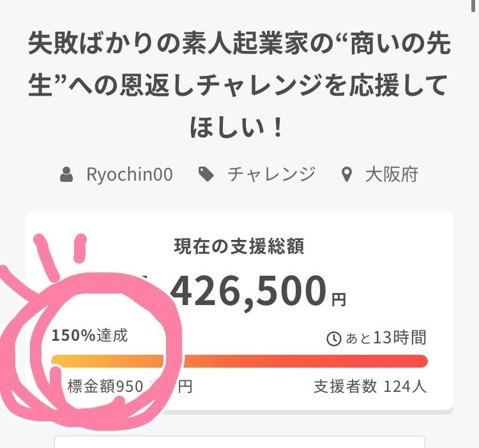
Task: Click the clock icon beside あと13時間
Action: coord(333,339)
